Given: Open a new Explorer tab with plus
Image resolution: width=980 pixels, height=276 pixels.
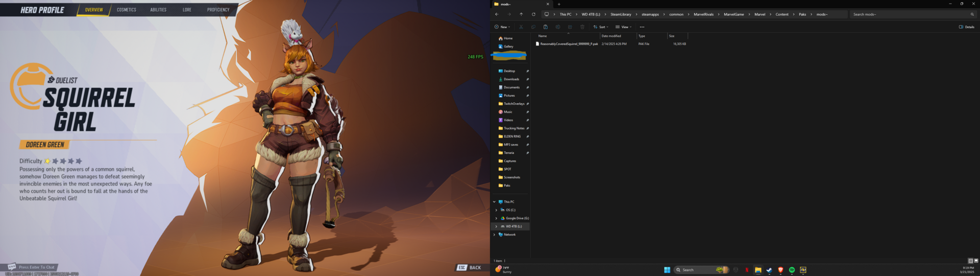Looking at the screenshot, I should (559, 4).
